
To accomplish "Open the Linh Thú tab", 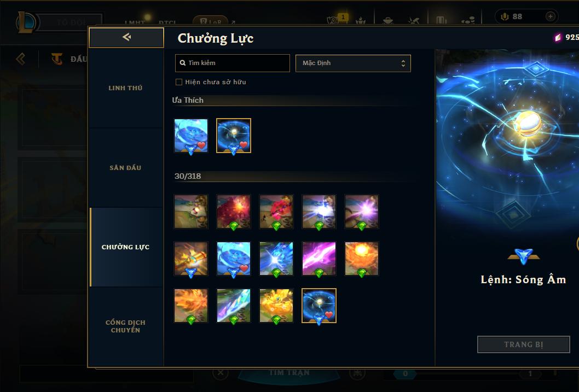I will [125, 88].
